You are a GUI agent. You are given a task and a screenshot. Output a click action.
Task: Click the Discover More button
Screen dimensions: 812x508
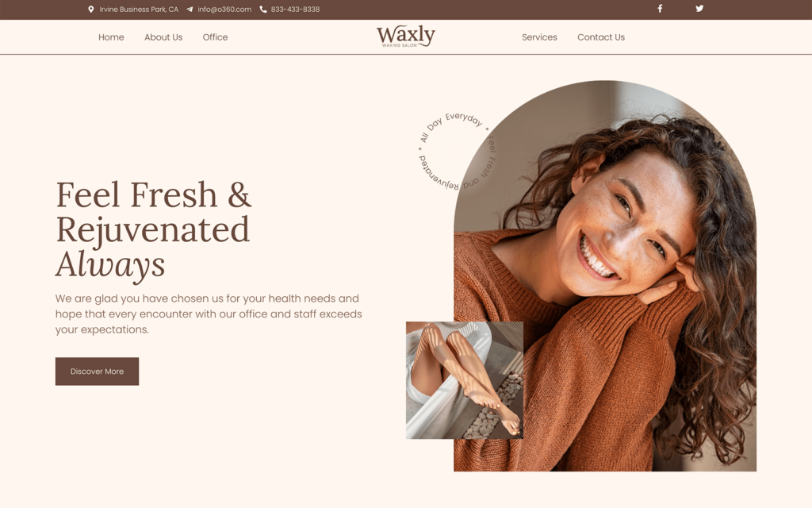point(97,371)
